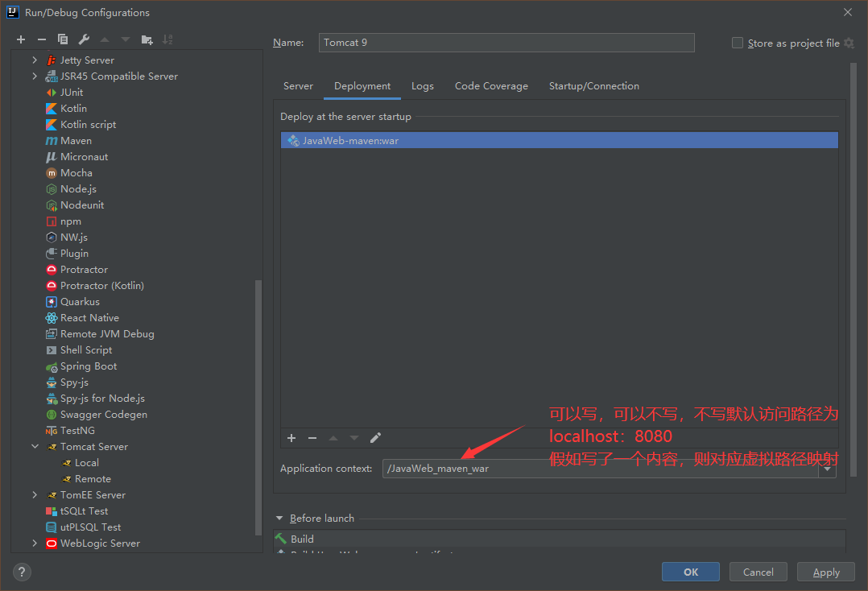Switch to Code Coverage tab
Image resolution: width=868 pixels, height=591 pixels.
point(491,86)
